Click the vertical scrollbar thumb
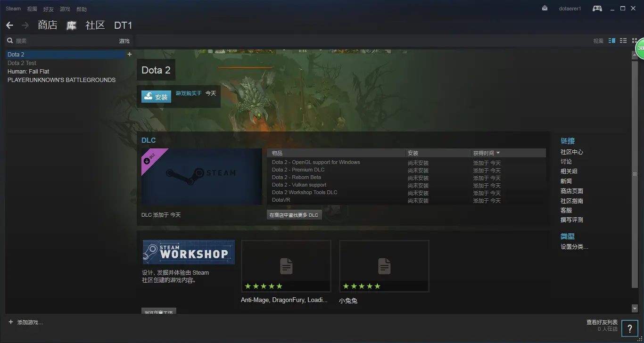Viewport: 644px width, 343px height. [x=635, y=173]
